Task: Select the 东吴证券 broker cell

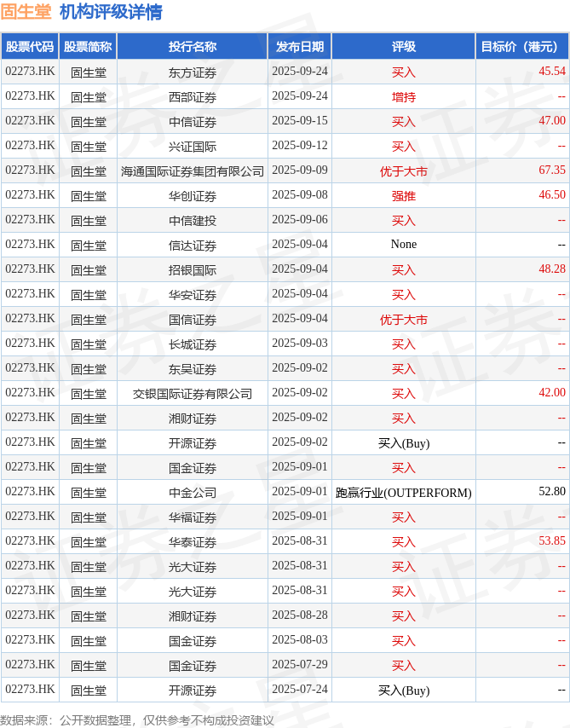Action: pyautogui.click(x=193, y=368)
